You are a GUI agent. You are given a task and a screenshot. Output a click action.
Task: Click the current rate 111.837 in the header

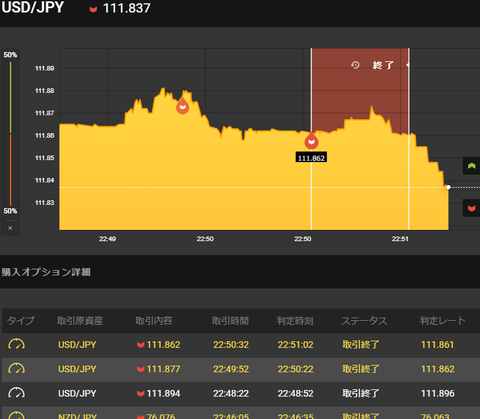click(x=127, y=9)
